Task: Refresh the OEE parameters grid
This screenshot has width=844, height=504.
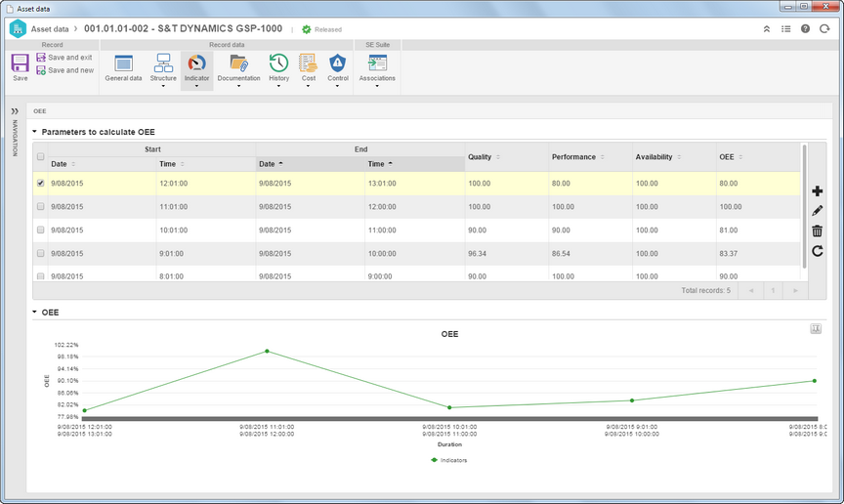Action: click(x=817, y=251)
